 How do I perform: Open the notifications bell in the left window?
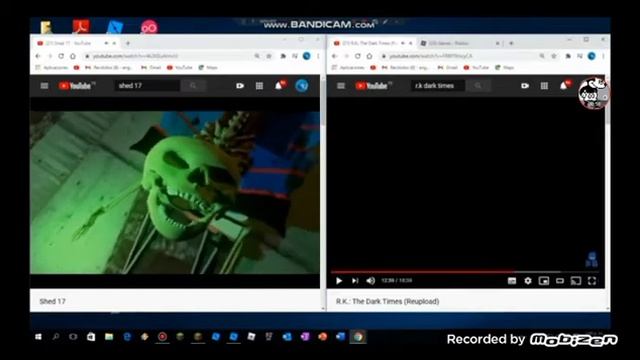coord(279,85)
